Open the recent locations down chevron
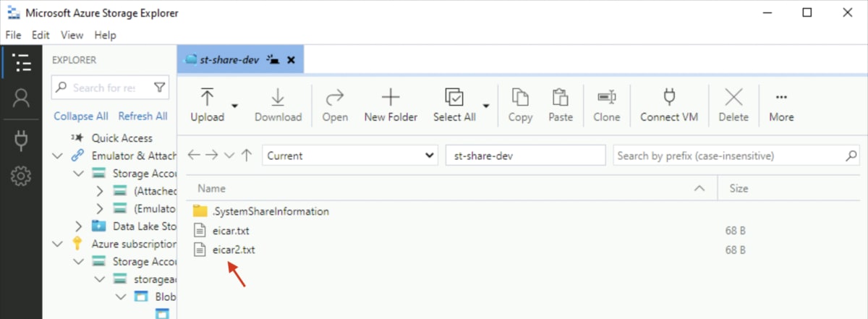The height and width of the screenshot is (319, 868). click(229, 156)
